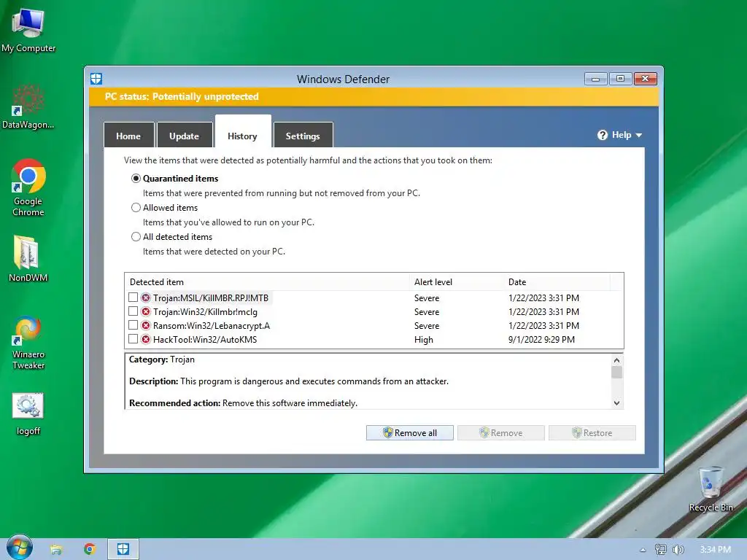747x560 pixels.
Task: Click the Windows Defender title bar shield icon
Action: (96, 79)
